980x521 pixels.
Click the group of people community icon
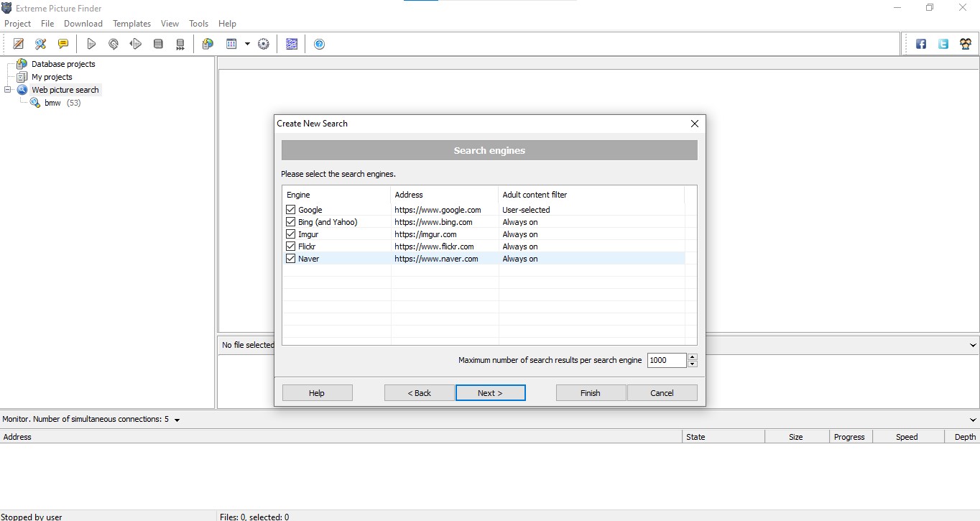(x=966, y=44)
